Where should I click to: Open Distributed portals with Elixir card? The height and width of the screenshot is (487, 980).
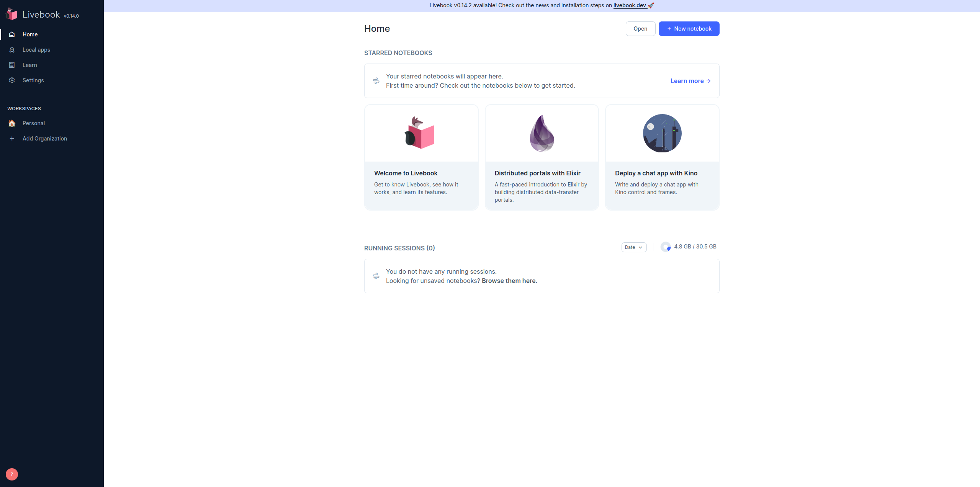coord(542,157)
